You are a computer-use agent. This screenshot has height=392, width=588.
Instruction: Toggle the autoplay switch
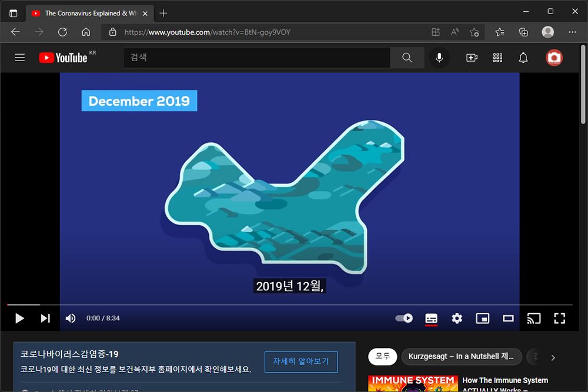click(404, 318)
